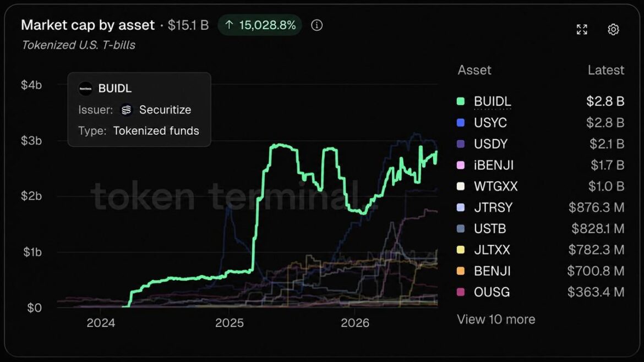Image resolution: width=644 pixels, height=362 pixels.
Task: Click the Securitize issuer logo
Action: [127, 109]
